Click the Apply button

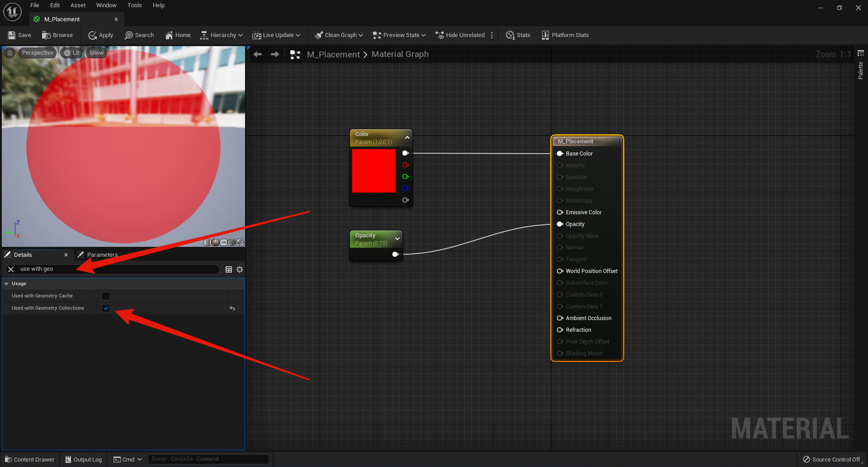[101, 35]
